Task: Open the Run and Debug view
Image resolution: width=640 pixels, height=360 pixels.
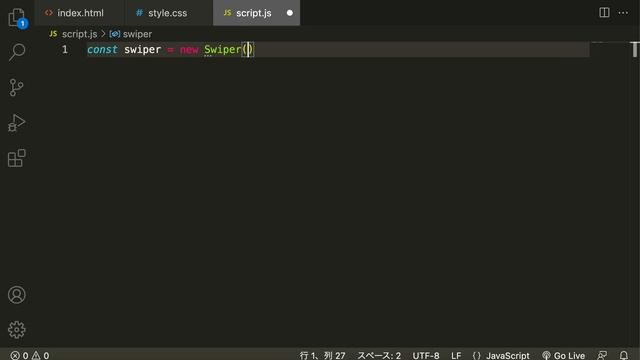Action: (x=17, y=123)
